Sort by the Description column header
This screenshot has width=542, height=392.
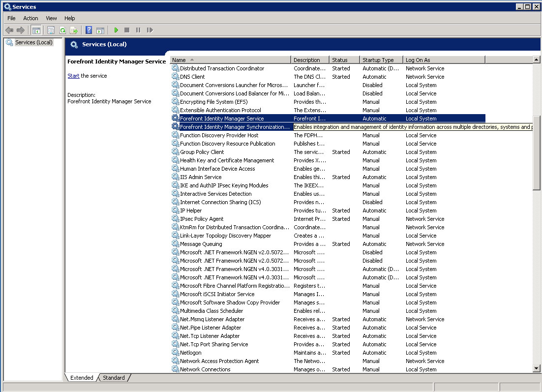click(x=310, y=60)
